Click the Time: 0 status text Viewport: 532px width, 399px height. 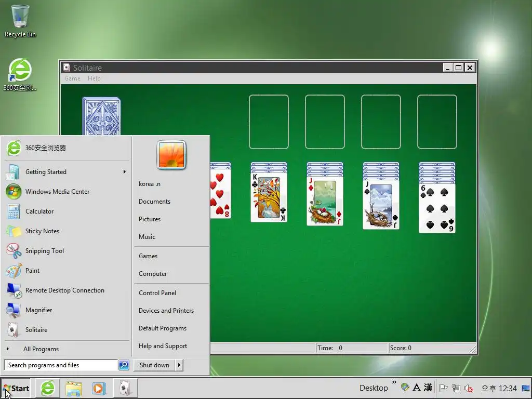pos(330,348)
